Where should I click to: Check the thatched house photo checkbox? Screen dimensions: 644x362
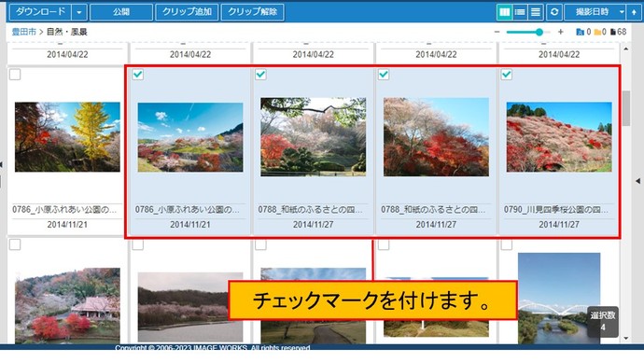(x=15, y=244)
